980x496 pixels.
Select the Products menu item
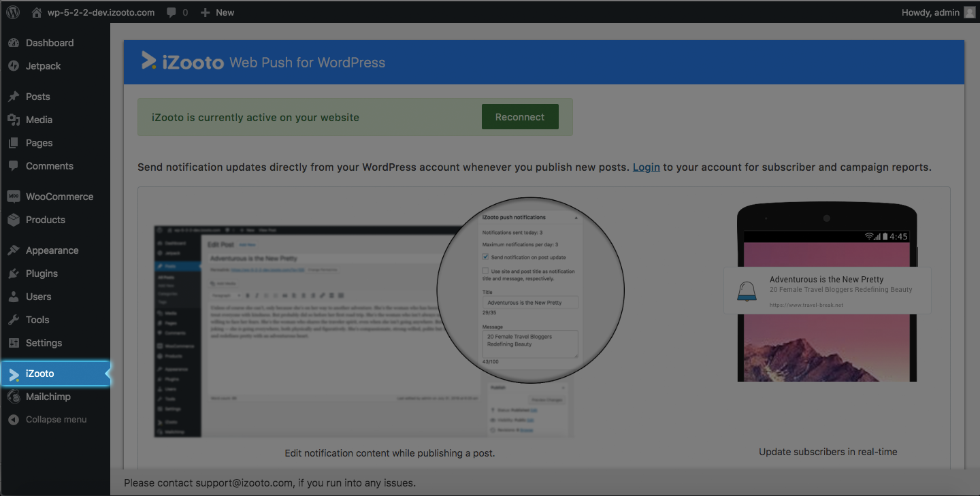[46, 220]
